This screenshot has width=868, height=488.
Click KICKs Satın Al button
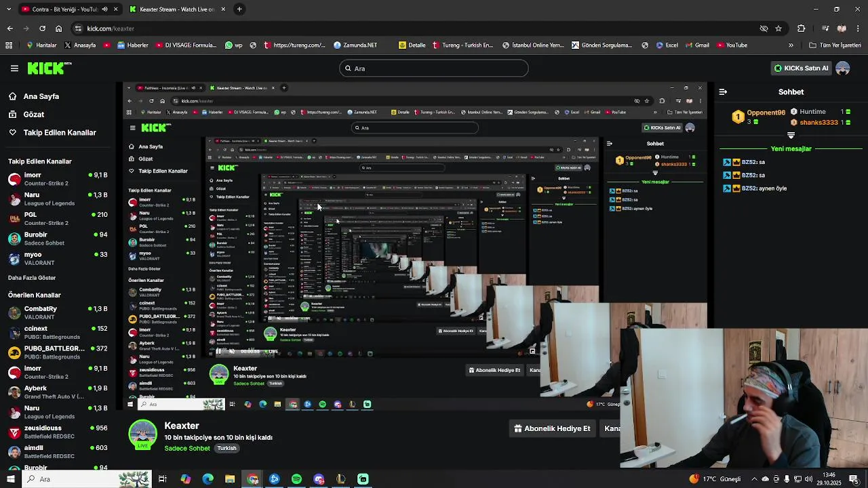(802, 68)
